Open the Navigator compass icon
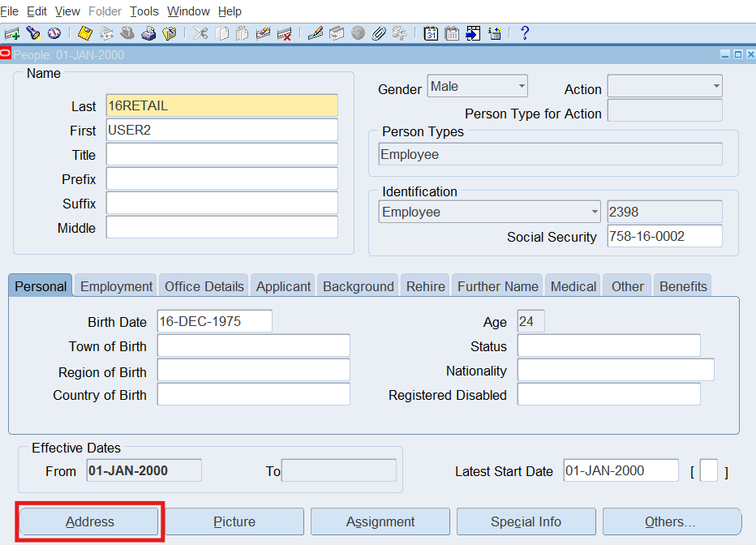 click(54, 33)
